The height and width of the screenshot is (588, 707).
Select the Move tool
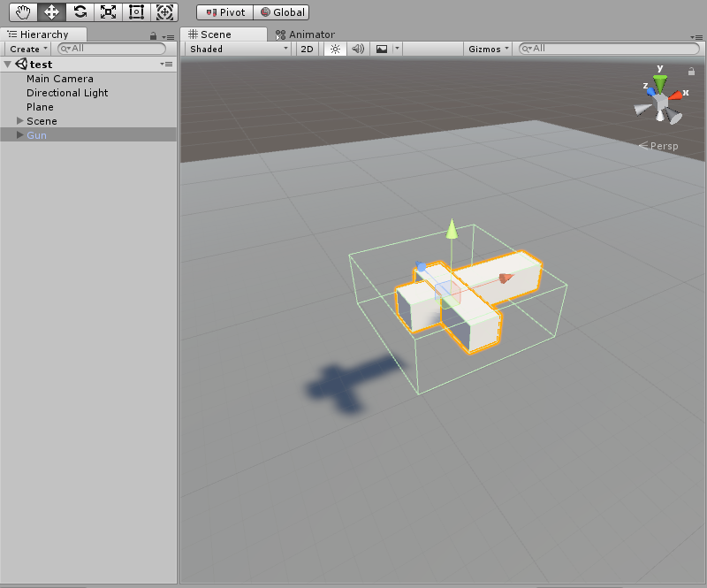click(51, 12)
